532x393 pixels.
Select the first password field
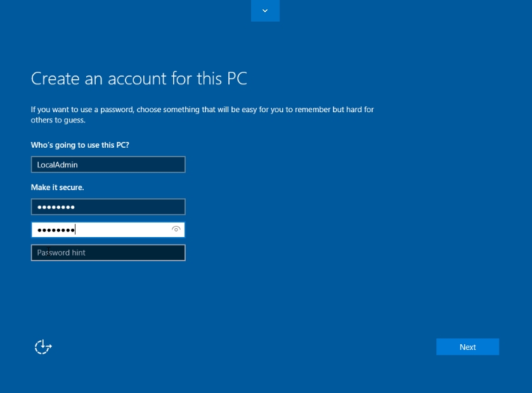(108, 207)
